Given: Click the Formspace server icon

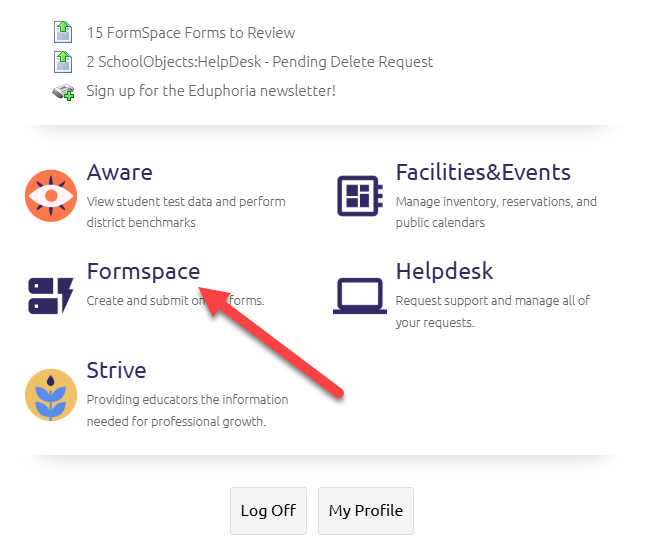Looking at the screenshot, I should click(51, 295).
